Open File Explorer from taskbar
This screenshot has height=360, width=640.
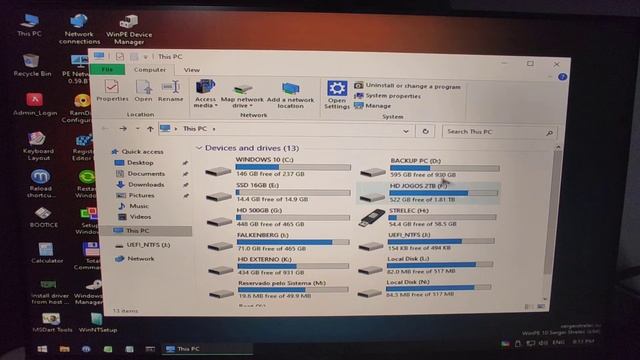64,349
